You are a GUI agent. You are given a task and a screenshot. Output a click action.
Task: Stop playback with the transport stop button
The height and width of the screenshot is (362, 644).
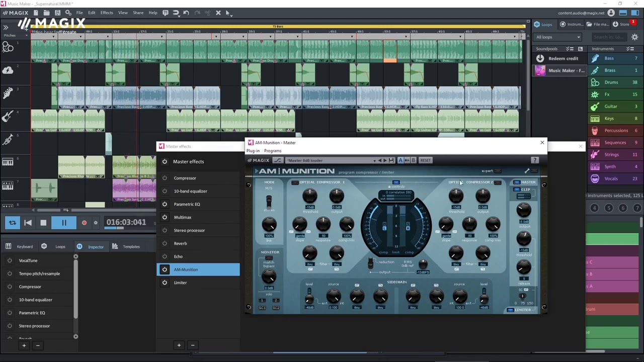(x=43, y=223)
